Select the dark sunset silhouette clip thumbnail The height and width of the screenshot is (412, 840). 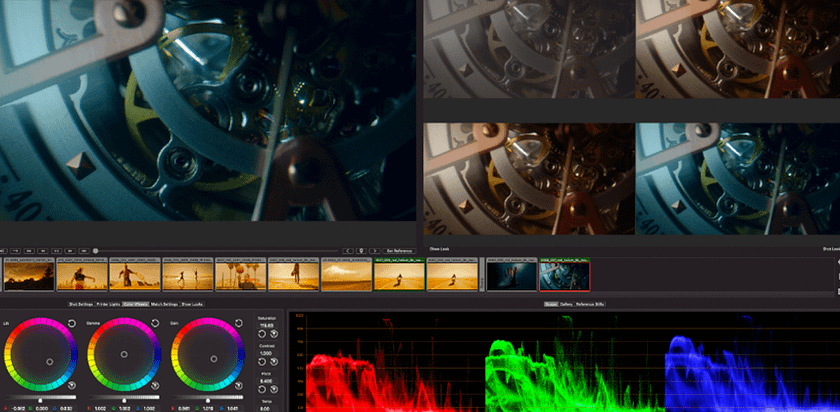(x=28, y=274)
